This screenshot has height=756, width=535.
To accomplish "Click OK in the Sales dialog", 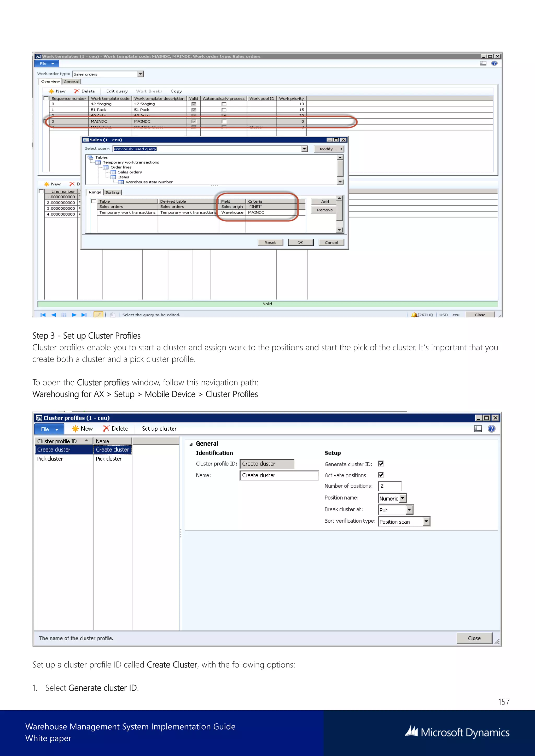I will [300, 242].
